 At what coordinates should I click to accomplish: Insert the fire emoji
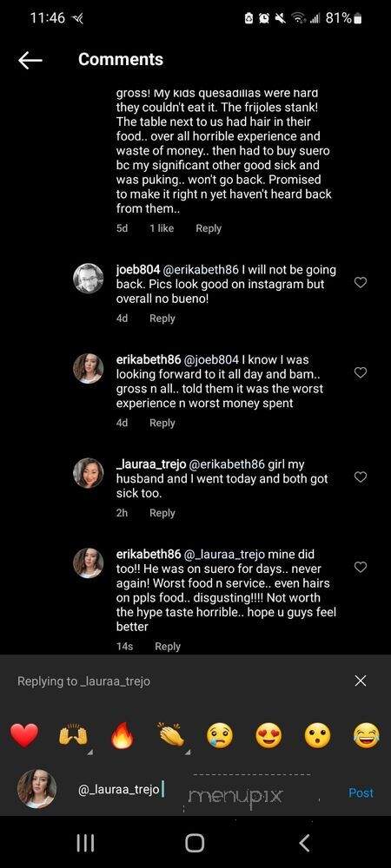(x=122, y=736)
